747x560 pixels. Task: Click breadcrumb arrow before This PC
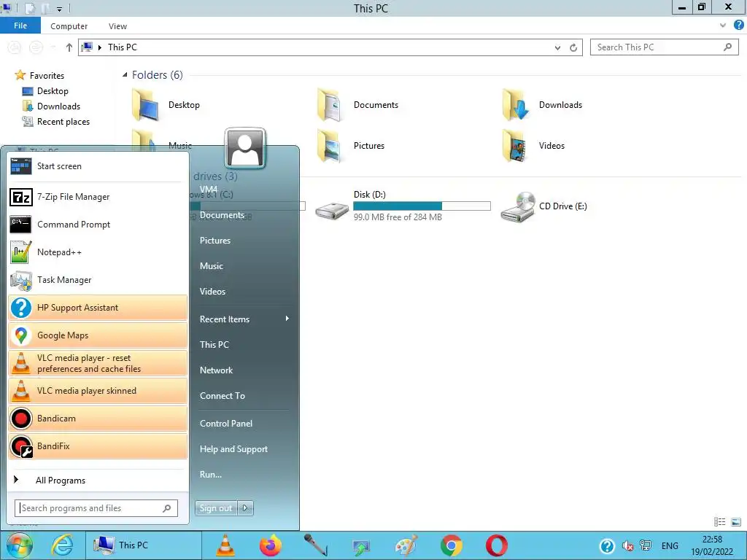tap(99, 47)
